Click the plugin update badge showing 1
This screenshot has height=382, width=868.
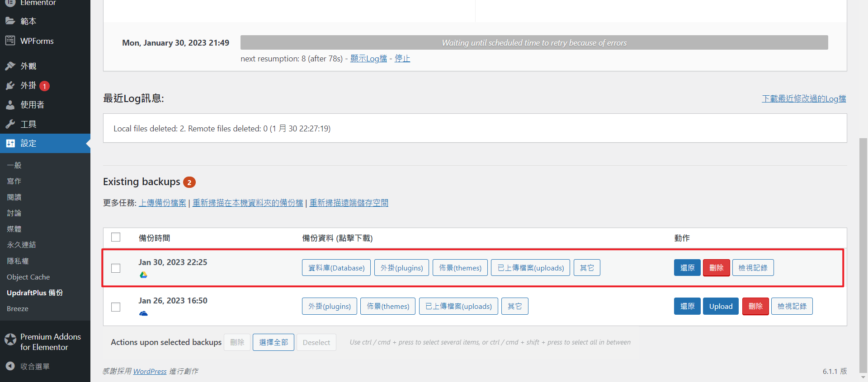click(44, 86)
